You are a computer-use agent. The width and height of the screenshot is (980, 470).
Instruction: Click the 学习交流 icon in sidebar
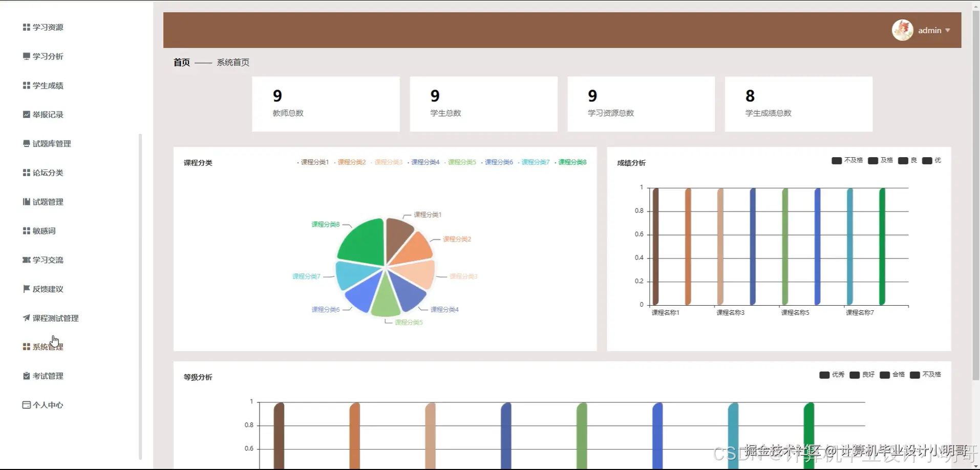pos(27,260)
